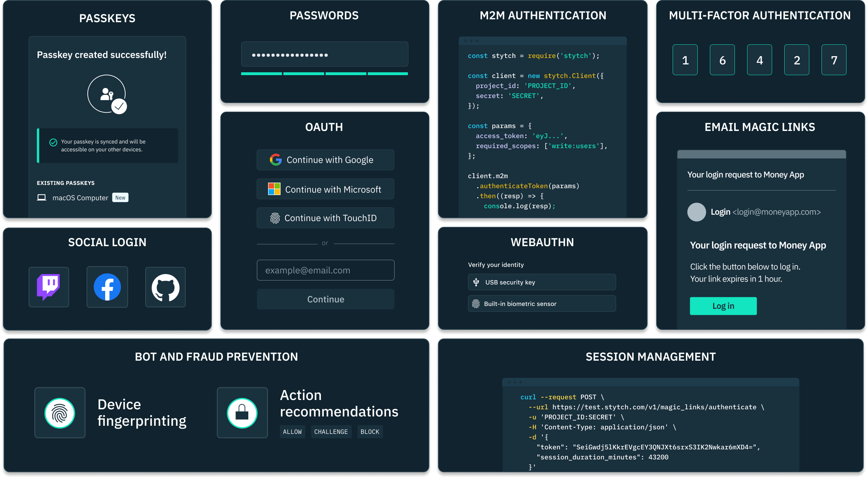Click the .authenticateToken(params) code line

[x=527, y=186]
